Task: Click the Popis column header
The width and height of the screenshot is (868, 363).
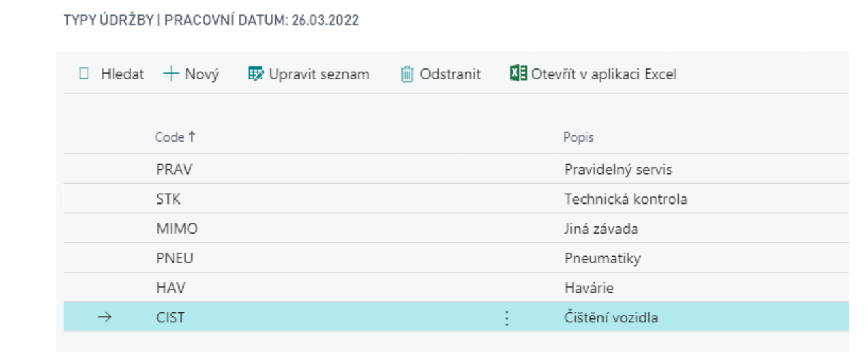Action: (578, 137)
